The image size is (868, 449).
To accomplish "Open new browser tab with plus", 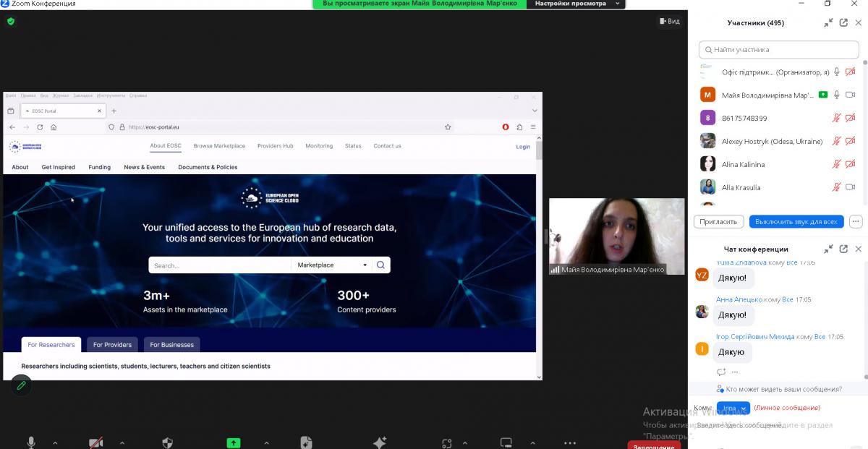I will [114, 111].
